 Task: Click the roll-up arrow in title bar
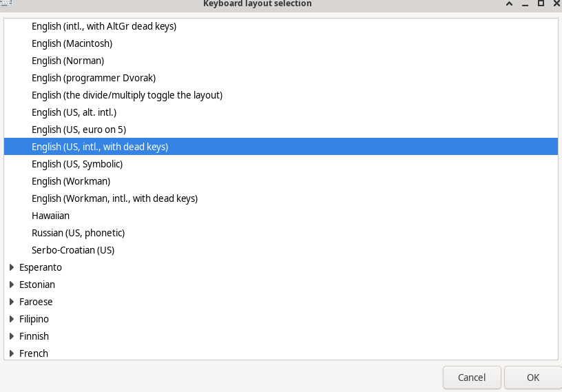tap(509, 3)
